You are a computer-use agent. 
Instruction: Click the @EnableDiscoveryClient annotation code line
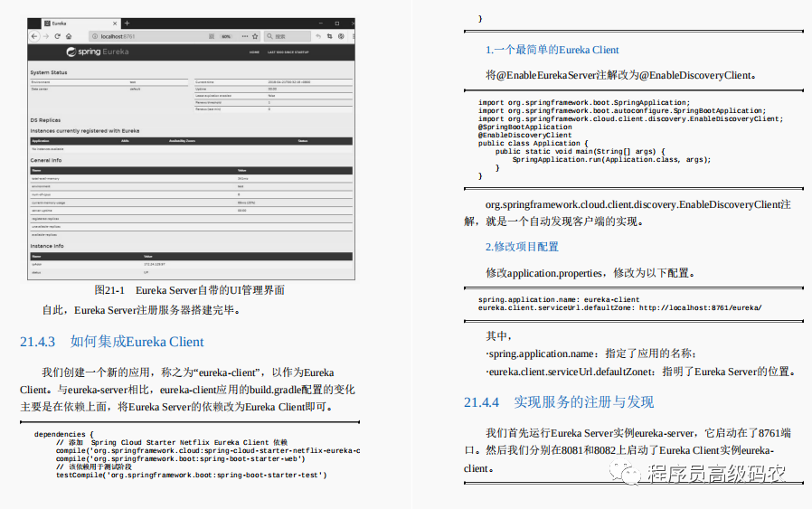point(524,135)
